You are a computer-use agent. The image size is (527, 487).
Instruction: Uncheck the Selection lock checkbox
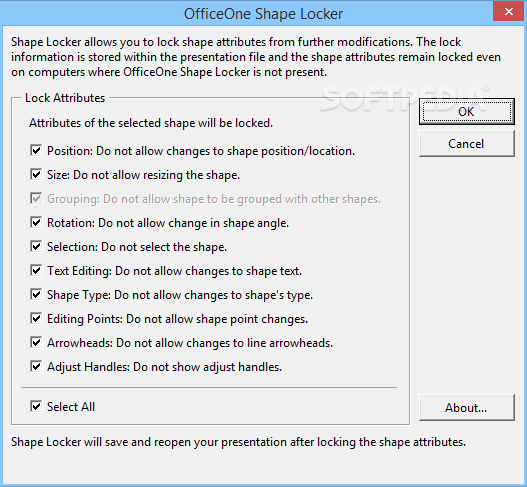[36, 246]
